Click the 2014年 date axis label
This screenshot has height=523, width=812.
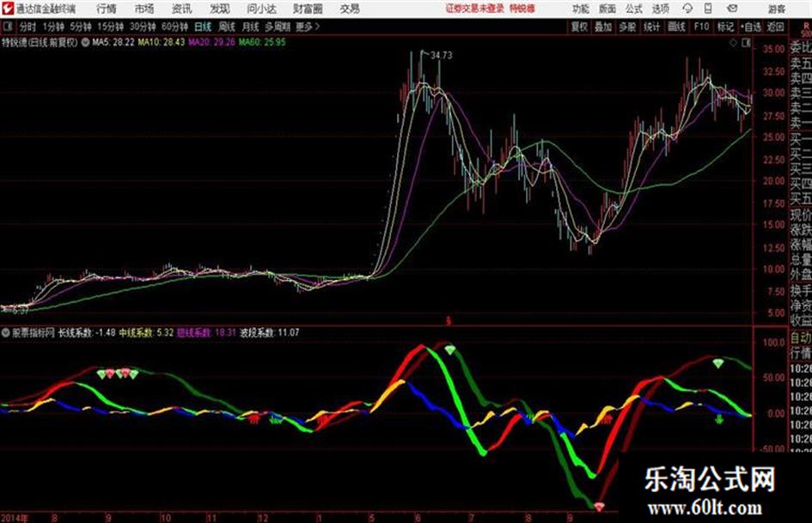pos(15,518)
